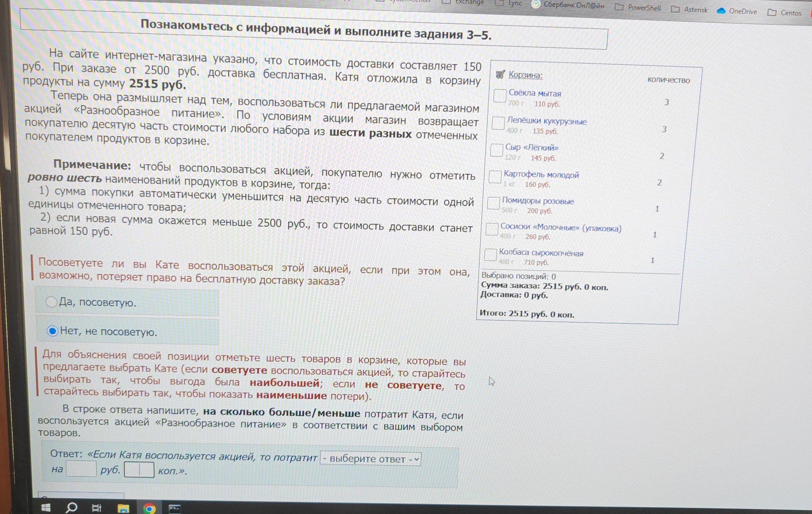Open the OneDrive bookmark
The height and width of the screenshot is (514, 812).
[x=737, y=11]
